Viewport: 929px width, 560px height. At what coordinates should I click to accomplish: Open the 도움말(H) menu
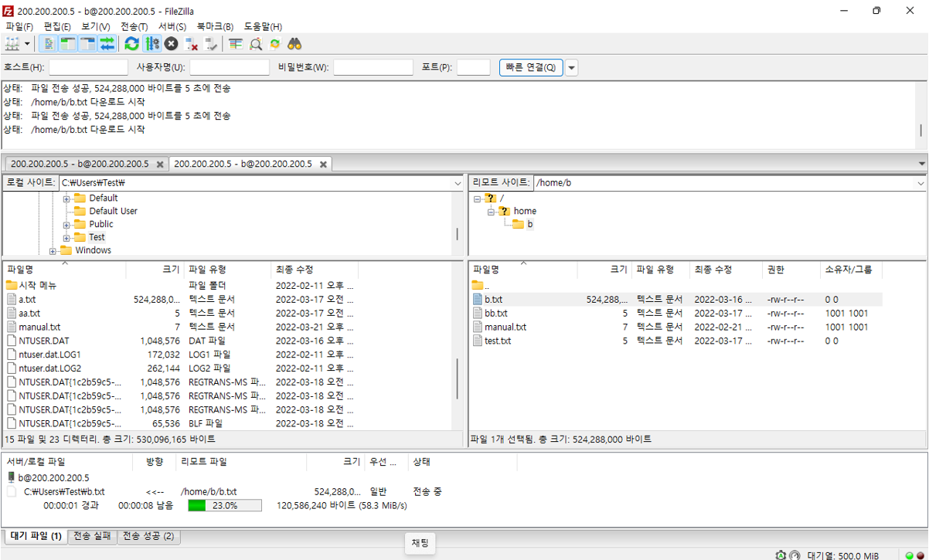click(x=263, y=26)
